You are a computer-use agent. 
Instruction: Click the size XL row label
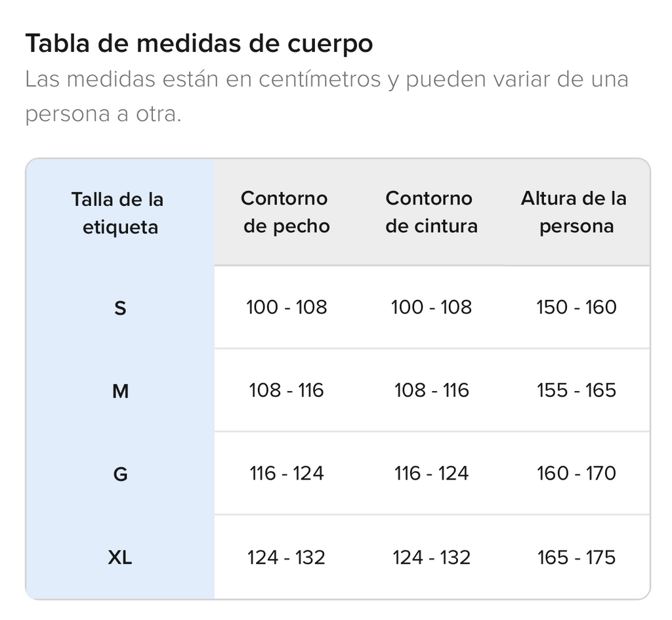pyautogui.click(x=120, y=558)
